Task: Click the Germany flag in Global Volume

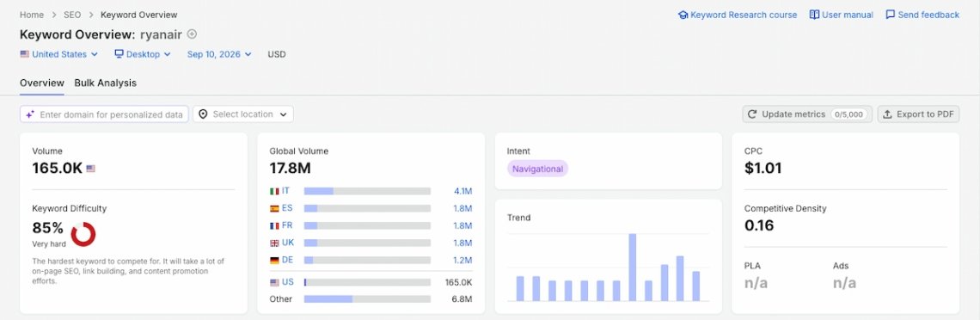Action: [x=273, y=260]
